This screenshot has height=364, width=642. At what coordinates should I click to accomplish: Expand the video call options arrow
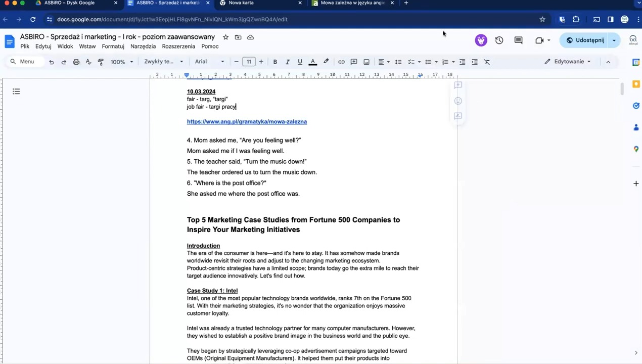(x=549, y=40)
